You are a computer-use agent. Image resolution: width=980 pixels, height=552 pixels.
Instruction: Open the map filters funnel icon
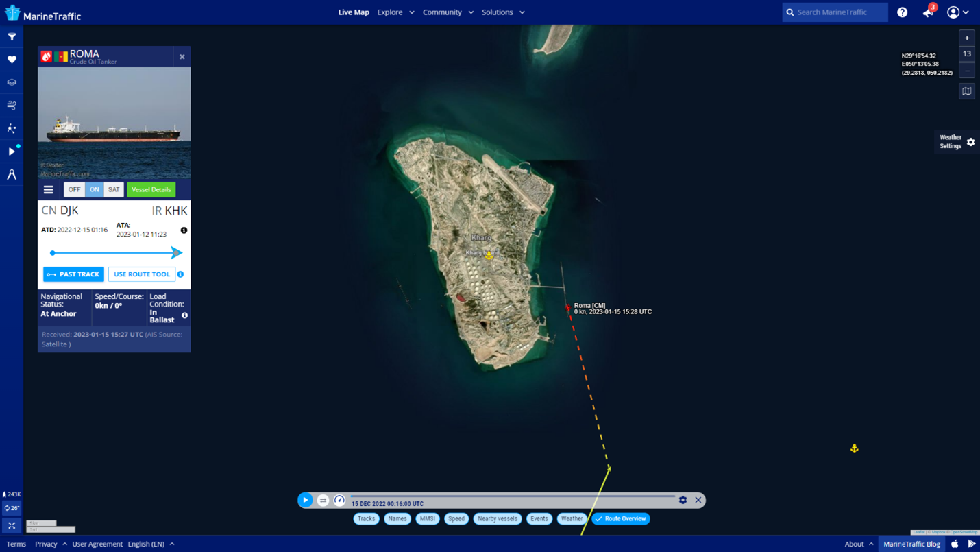click(x=12, y=37)
